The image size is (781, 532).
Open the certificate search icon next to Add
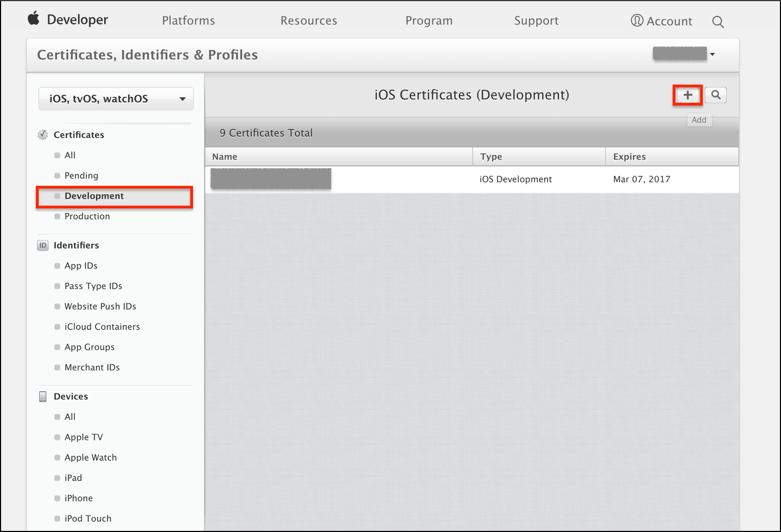[x=716, y=95]
